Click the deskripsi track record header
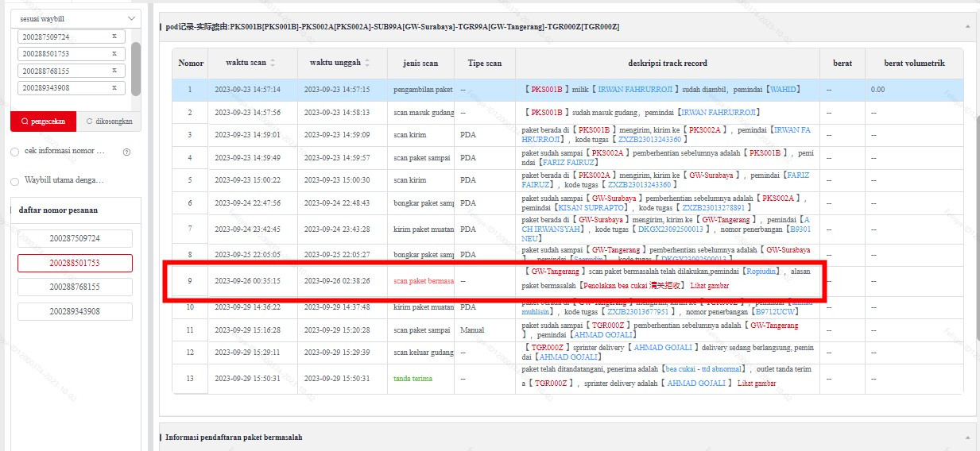 [x=668, y=64]
